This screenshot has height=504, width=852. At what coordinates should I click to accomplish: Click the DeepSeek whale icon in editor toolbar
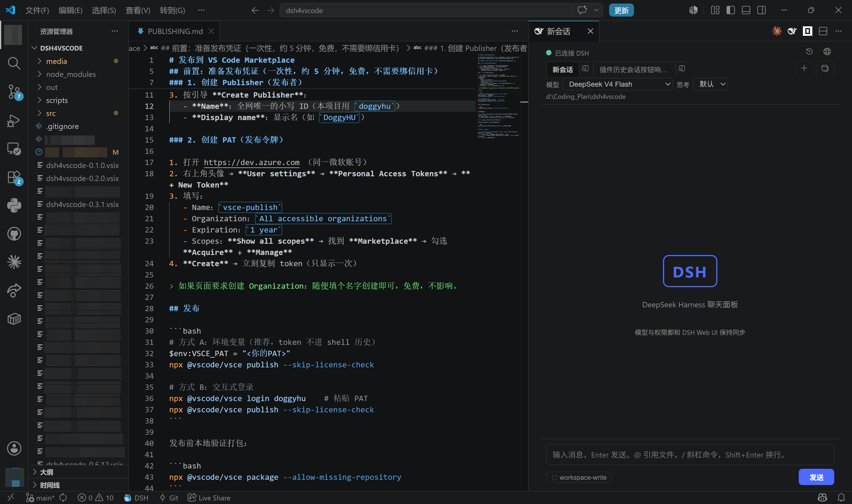click(792, 31)
